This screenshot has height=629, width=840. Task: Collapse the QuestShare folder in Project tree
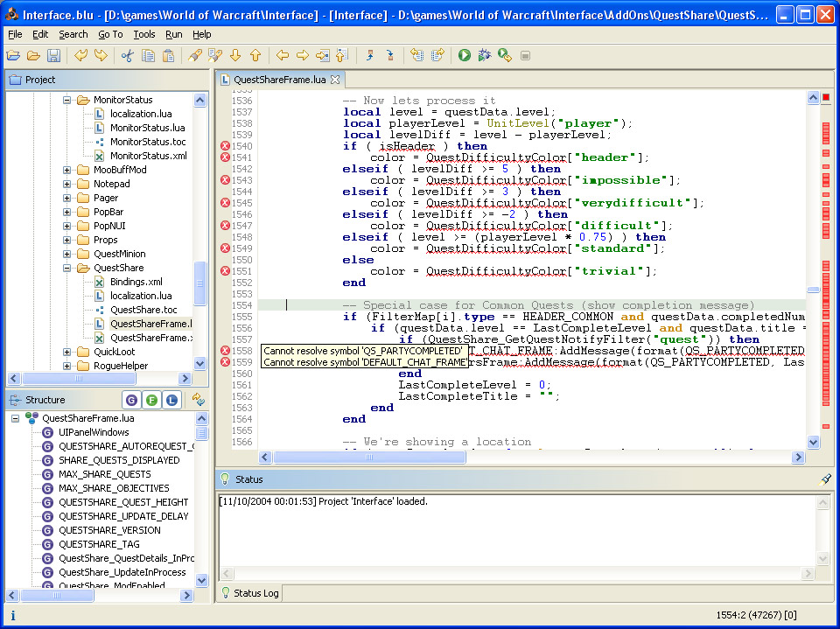pos(67,269)
